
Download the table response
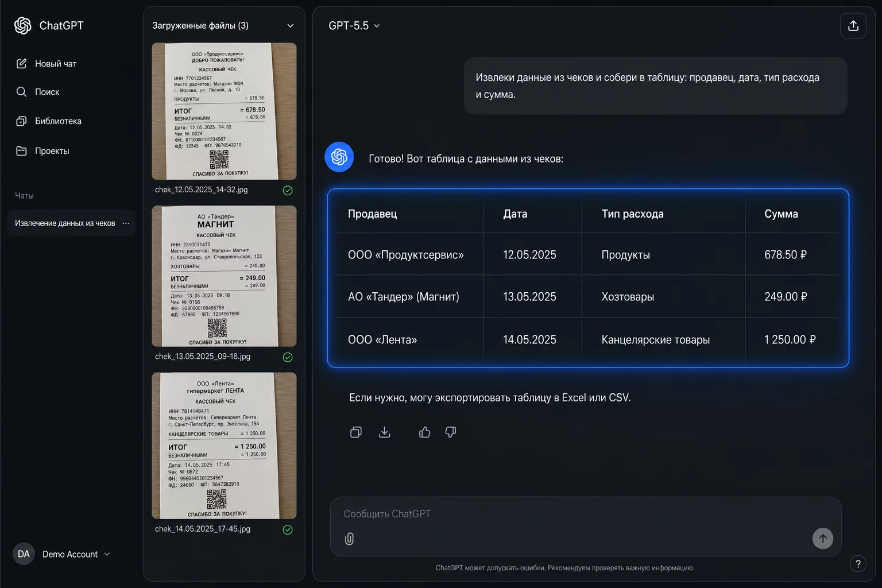[385, 432]
